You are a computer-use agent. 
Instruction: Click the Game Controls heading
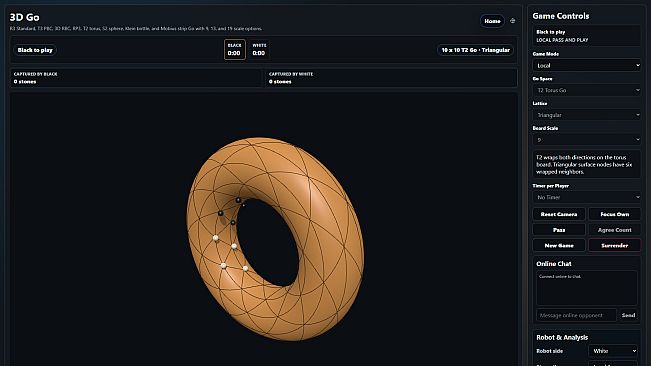[x=560, y=16]
